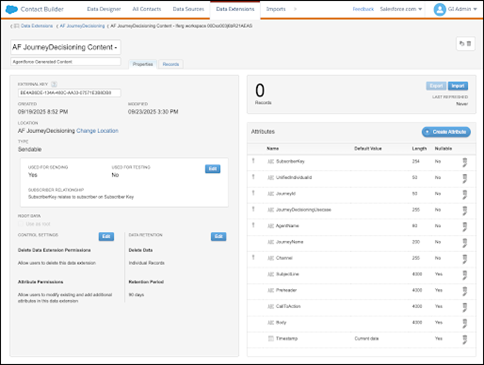
Task: Click the AF JourneyDecisioning breadcrumb link
Action: click(x=82, y=26)
